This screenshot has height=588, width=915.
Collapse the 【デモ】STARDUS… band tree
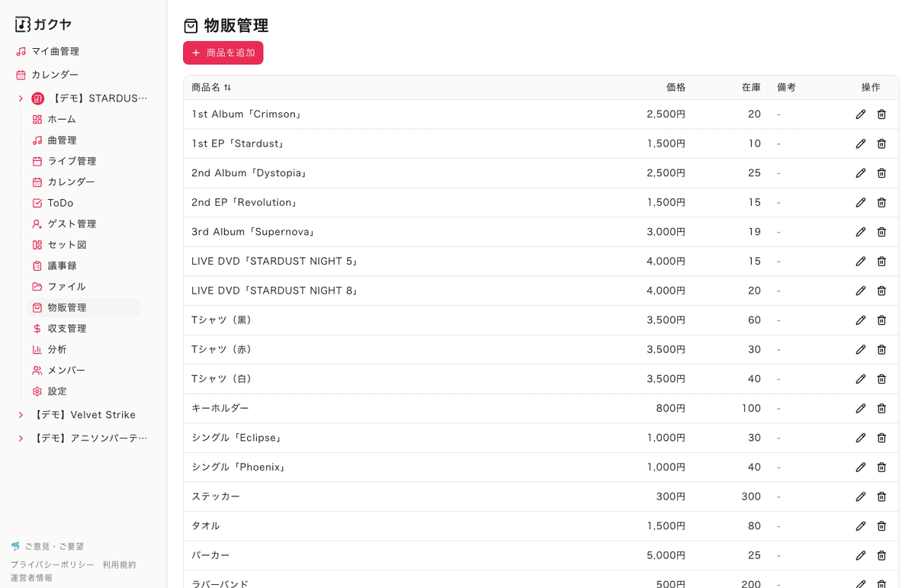tap(21, 98)
